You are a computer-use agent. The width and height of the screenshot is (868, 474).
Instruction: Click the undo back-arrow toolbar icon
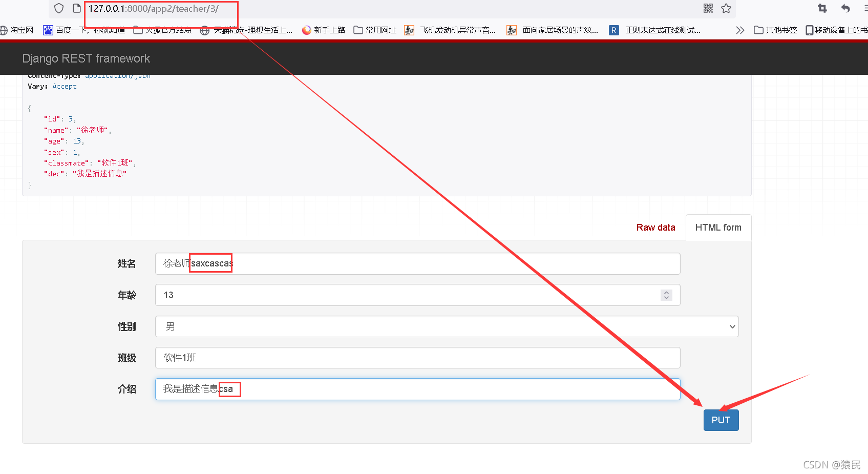coord(845,8)
